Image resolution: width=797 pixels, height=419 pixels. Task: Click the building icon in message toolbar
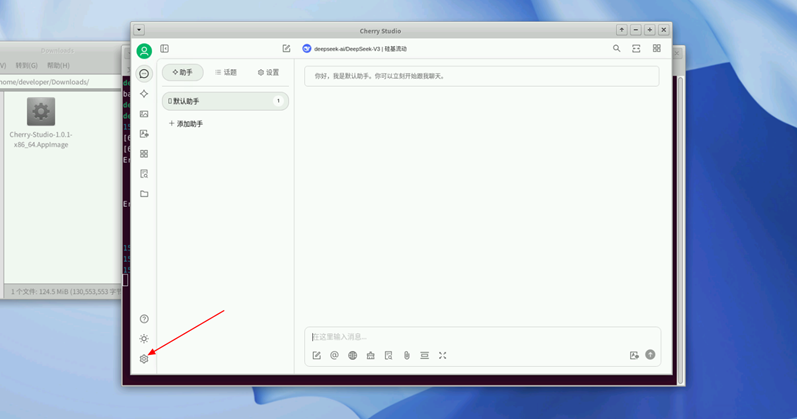coord(371,355)
